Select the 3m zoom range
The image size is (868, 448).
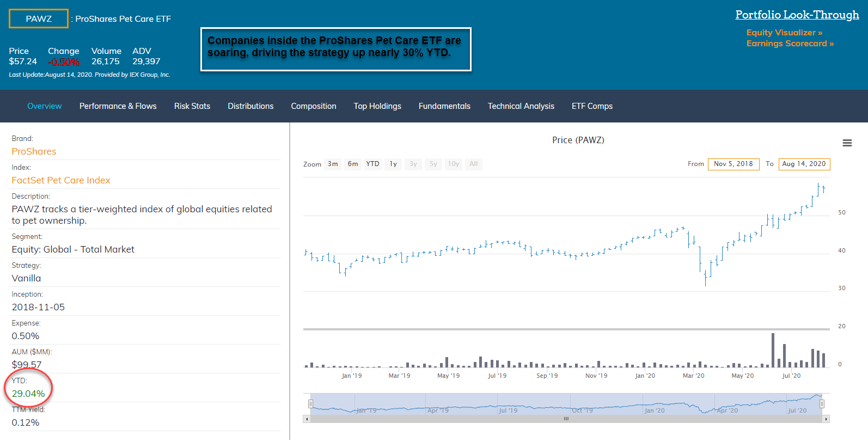click(333, 164)
